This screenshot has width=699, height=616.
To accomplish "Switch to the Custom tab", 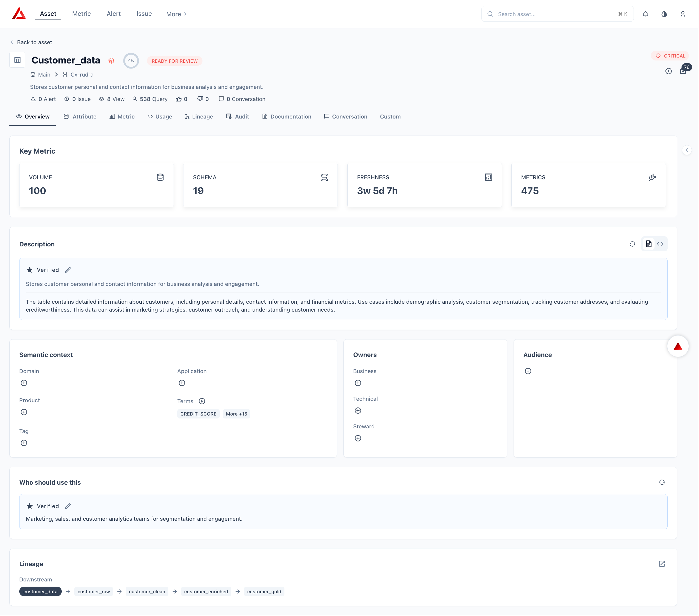I will [x=391, y=117].
